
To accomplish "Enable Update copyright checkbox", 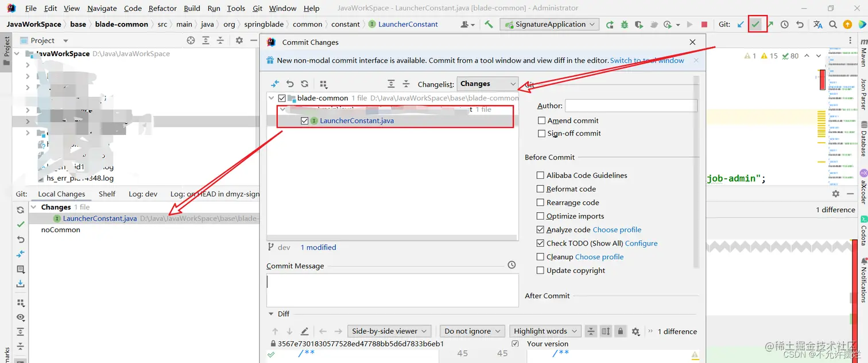I will [540, 270].
